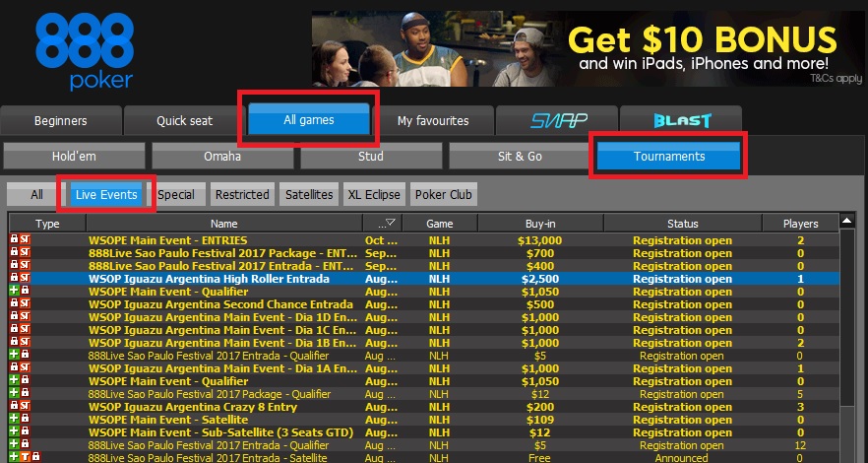The height and width of the screenshot is (463, 868).
Task: Click ST icon on the $700 Sao Paulo Package row
Action: coord(25,253)
